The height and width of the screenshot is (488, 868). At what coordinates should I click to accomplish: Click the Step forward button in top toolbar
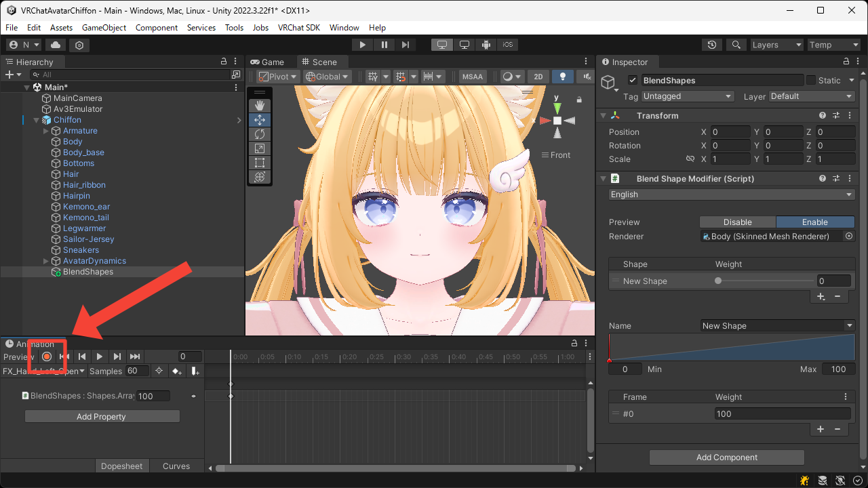point(406,45)
